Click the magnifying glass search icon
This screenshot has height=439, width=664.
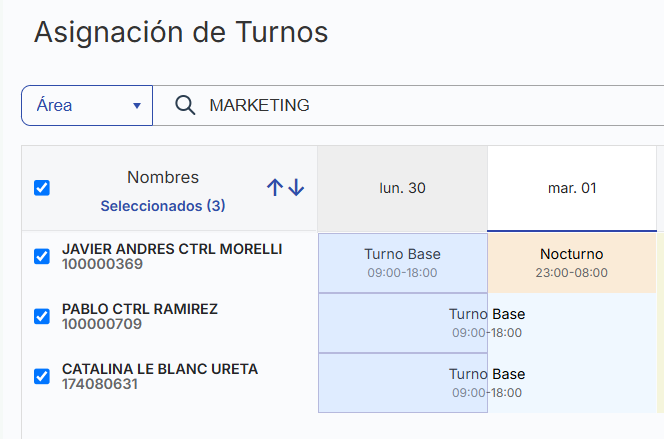coord(184,106)
